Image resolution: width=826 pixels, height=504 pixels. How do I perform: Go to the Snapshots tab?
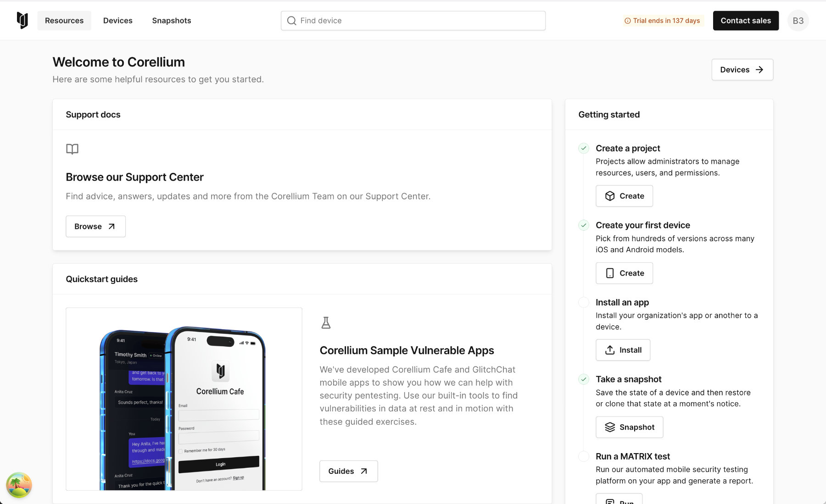(171, 21)
